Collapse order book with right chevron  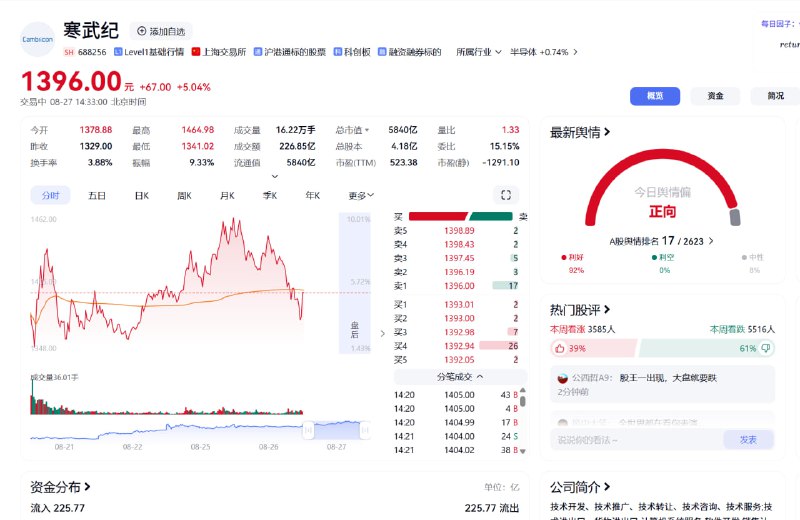point(383,333)
